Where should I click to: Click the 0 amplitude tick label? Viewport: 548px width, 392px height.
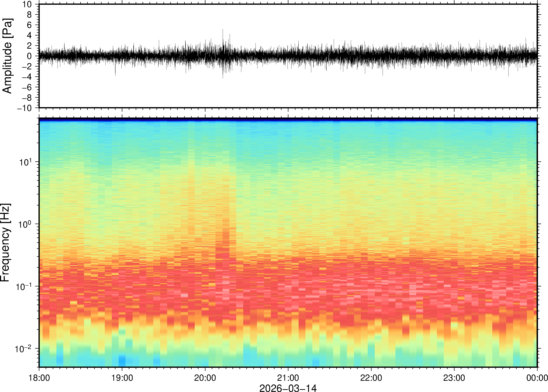point(30,56)
